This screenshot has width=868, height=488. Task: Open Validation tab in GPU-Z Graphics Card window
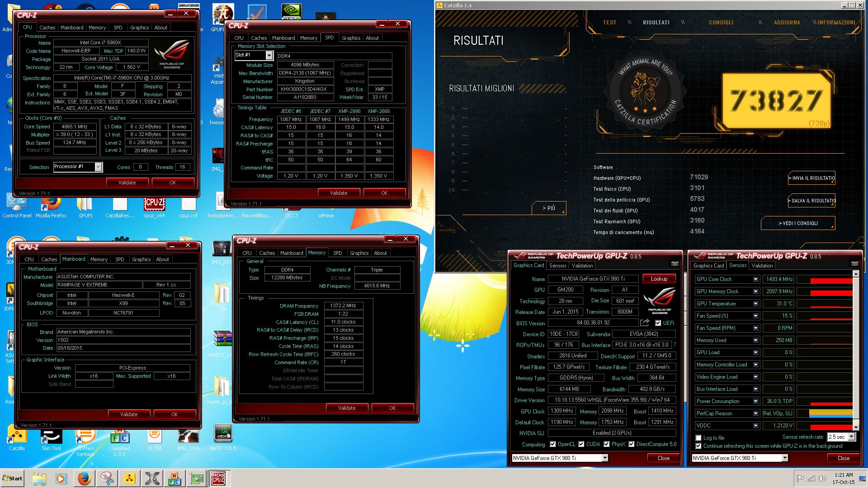point(582,266)
